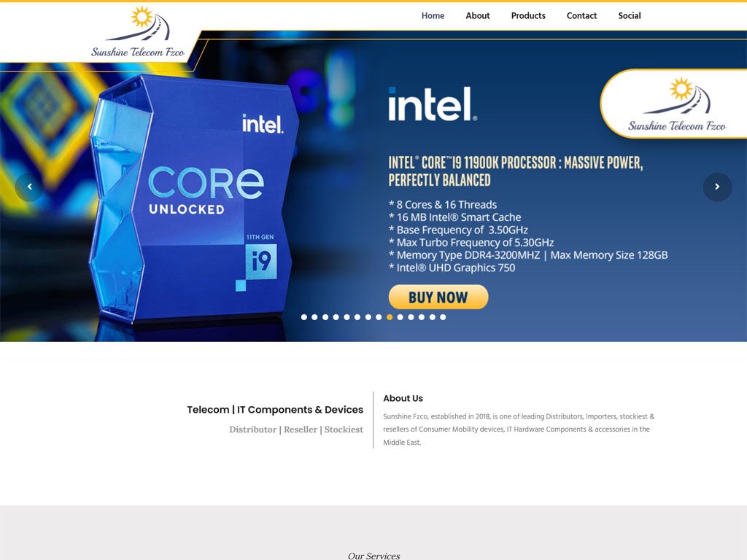This screenshot has width=747, height=560.
Task: Select the highlighted active slider dot
Action: 390,317
